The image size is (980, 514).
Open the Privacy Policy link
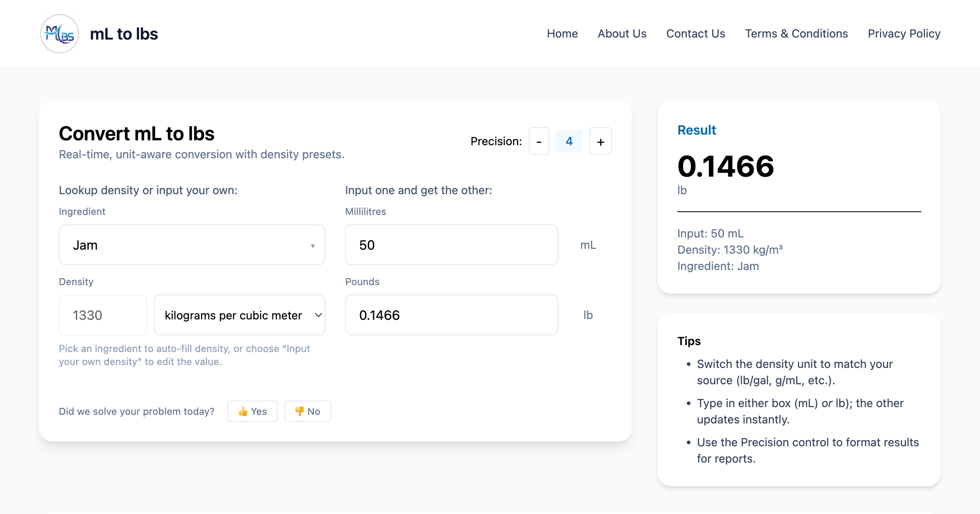click(904, 34)
